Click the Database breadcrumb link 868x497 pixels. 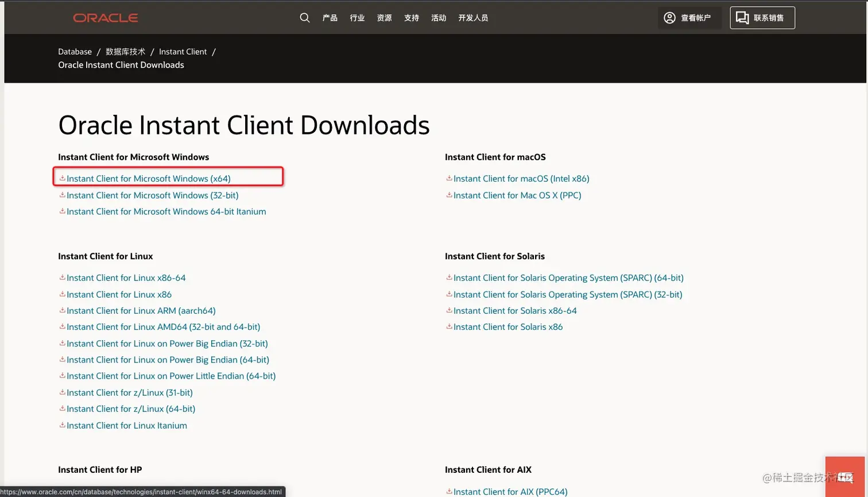point(75,51)
